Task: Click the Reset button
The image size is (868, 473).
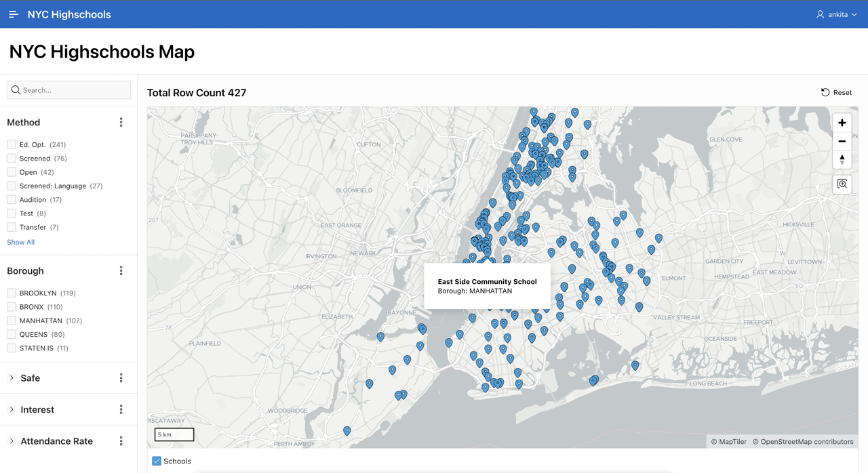Action: tap(836, 92)
